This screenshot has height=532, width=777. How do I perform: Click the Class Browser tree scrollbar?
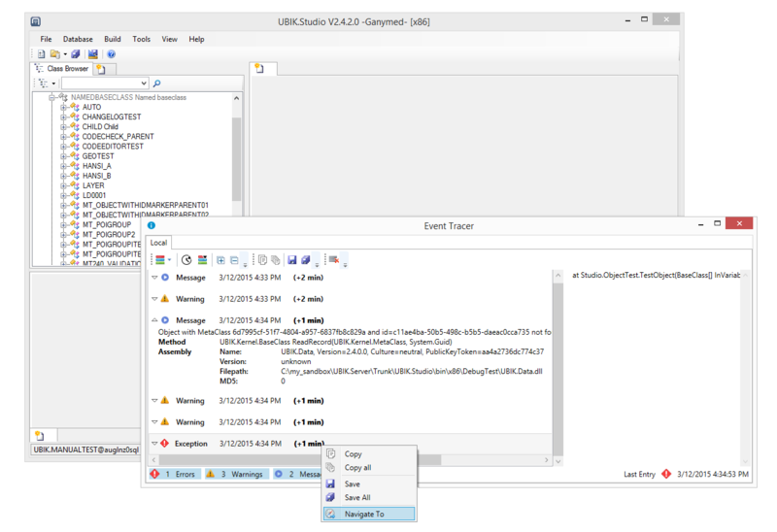point(236,158)
